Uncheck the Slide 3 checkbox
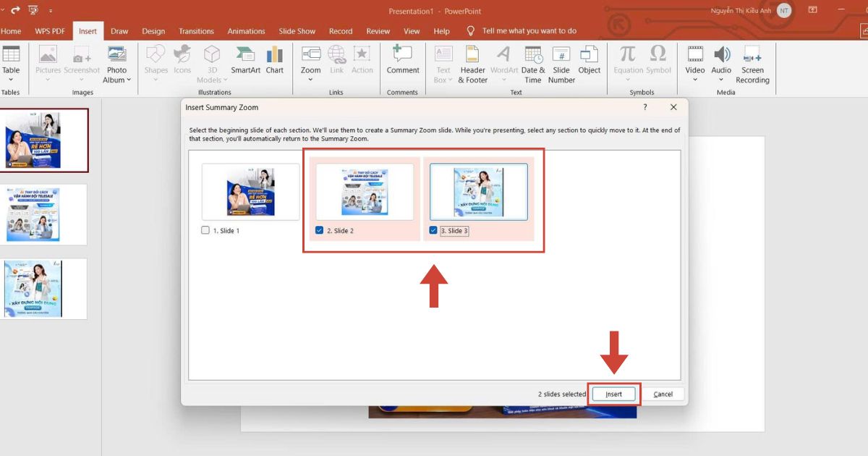The image size is (868, 456). (x=433, y=230)
